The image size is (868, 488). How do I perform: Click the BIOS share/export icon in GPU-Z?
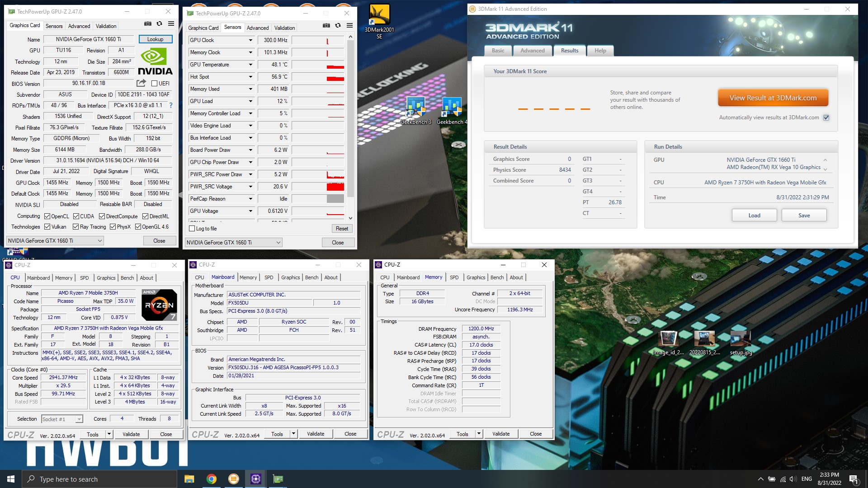coord(141,83)
